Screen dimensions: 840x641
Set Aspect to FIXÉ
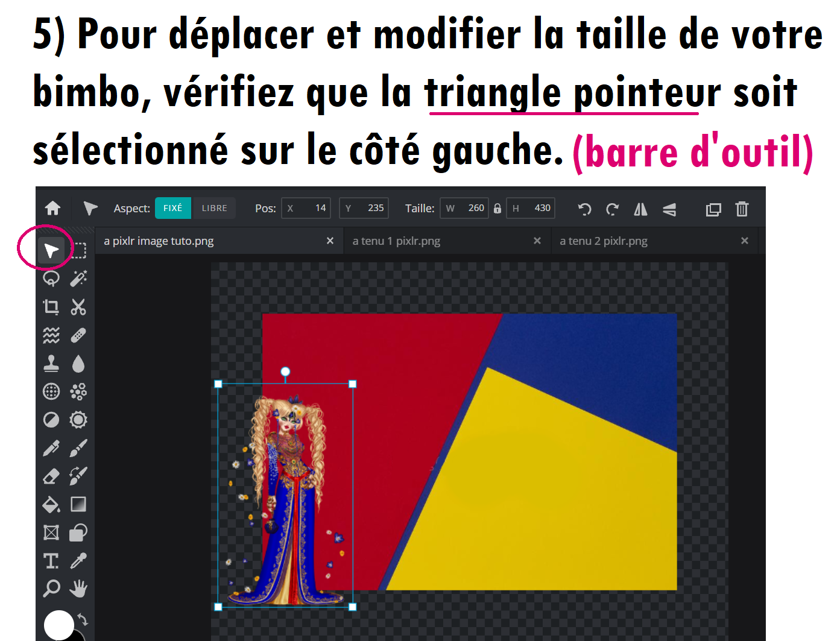(173, 208)
